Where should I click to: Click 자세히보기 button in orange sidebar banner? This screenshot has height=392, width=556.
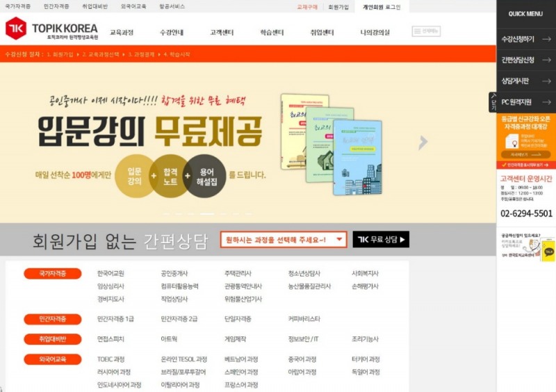(x=526, y=155)
